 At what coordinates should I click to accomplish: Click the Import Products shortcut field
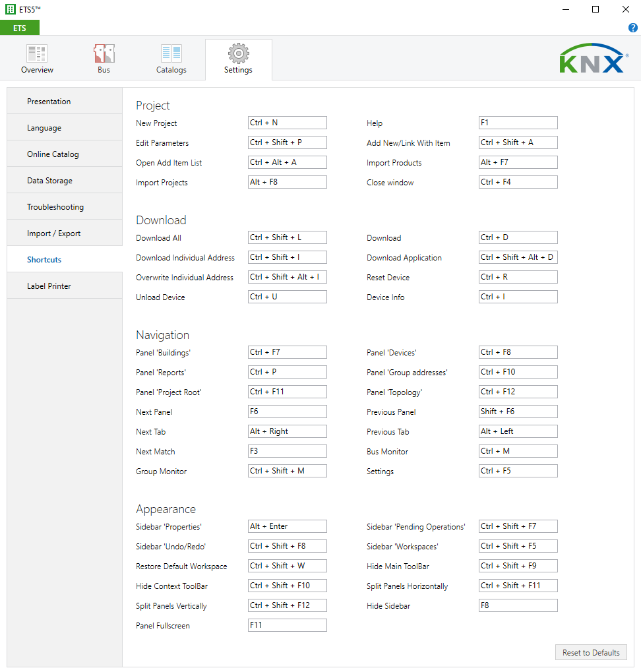click(x=518, y=162)
